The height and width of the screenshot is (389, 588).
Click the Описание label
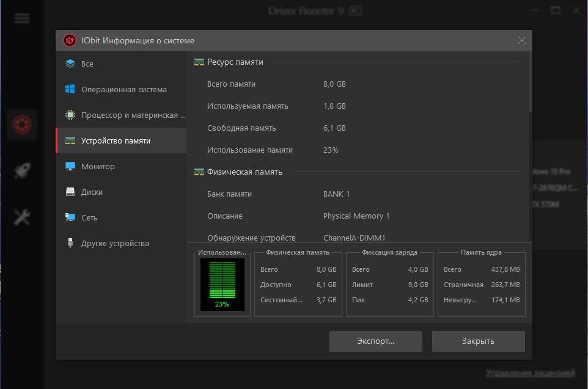click(225, 216)
